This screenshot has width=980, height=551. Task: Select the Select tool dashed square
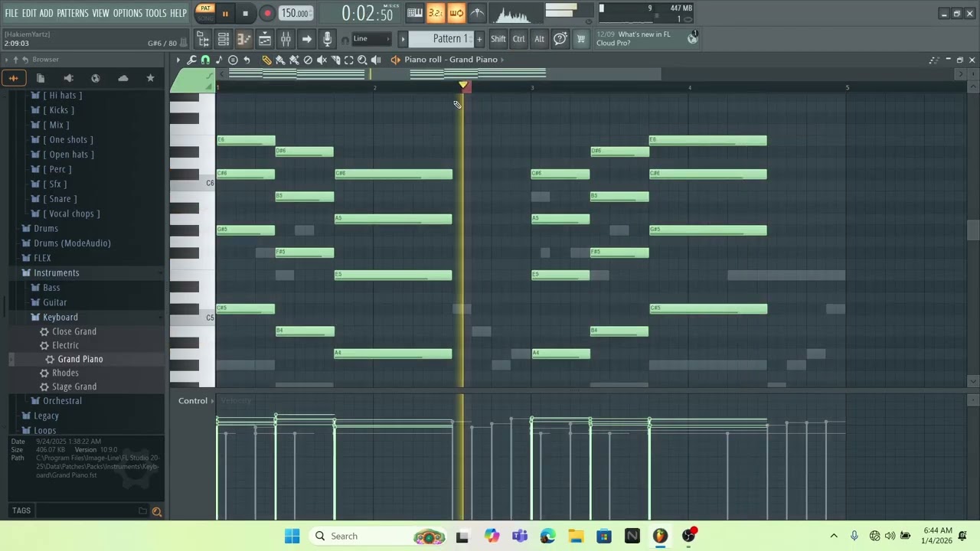[x=349, y=60]
